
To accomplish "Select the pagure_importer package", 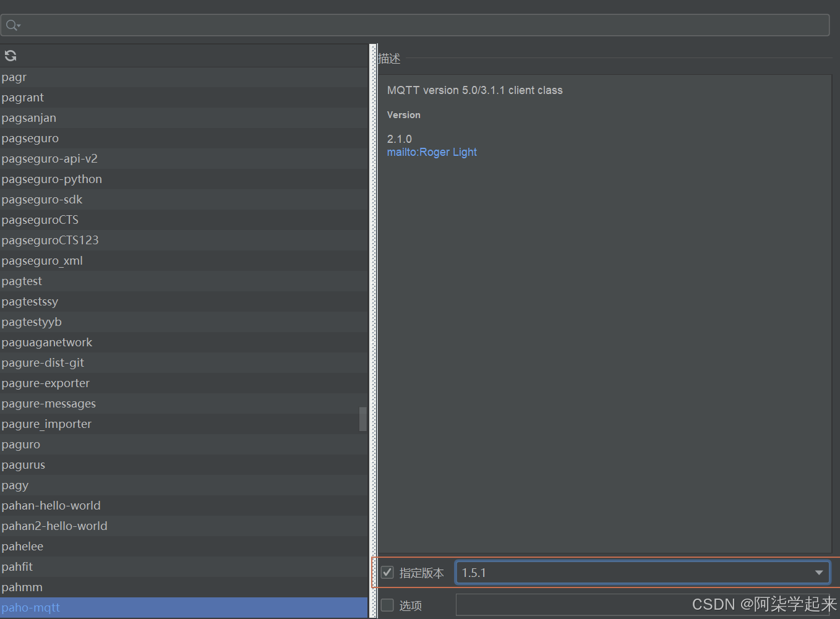I will (184, 424).
